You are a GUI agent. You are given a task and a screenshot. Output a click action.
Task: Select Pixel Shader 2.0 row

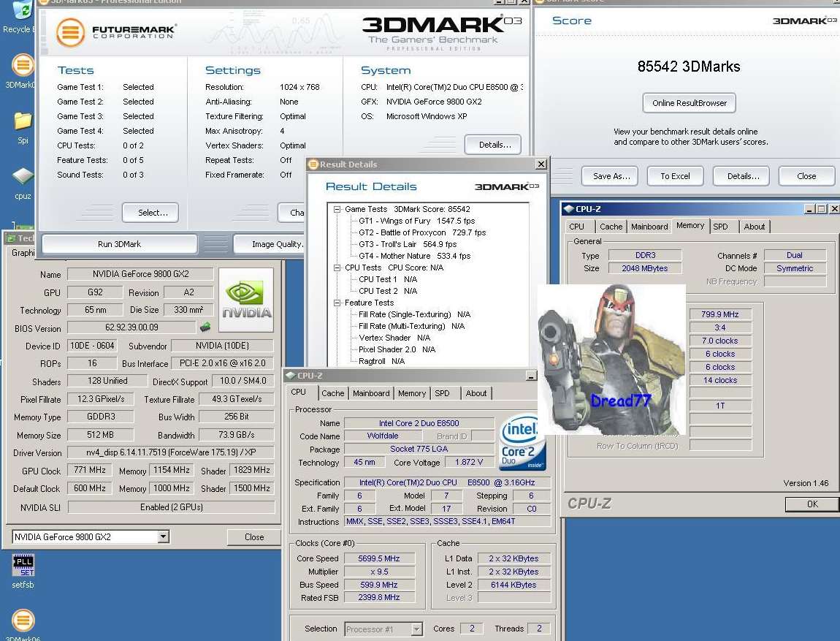pos(397,349)
